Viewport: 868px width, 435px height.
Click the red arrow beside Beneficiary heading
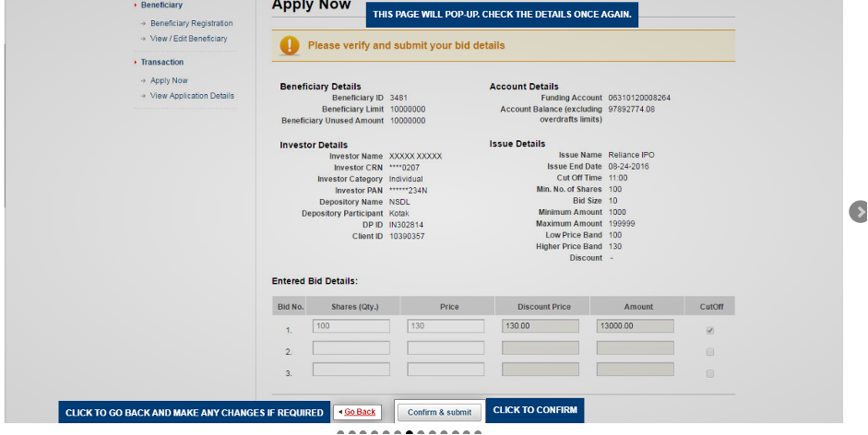[136, 6]
